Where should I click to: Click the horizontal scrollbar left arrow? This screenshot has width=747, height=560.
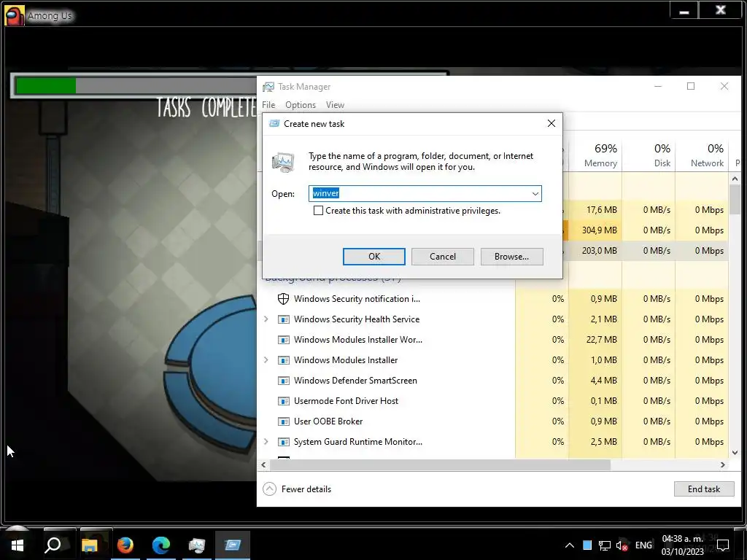tap(263, 464)
